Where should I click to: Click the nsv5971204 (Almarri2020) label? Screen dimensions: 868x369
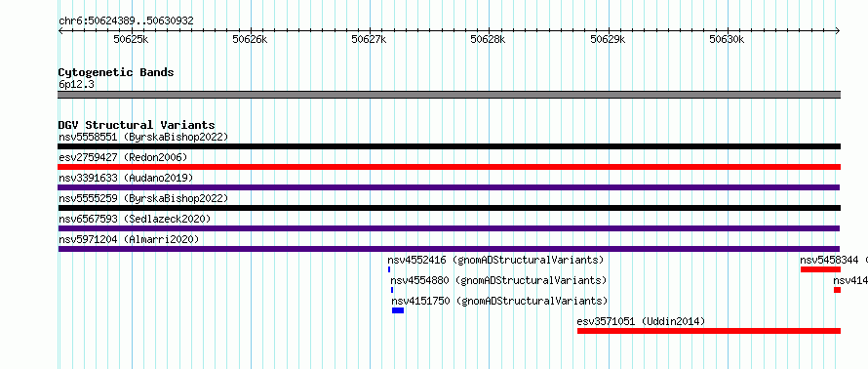(x=129, y=239)
